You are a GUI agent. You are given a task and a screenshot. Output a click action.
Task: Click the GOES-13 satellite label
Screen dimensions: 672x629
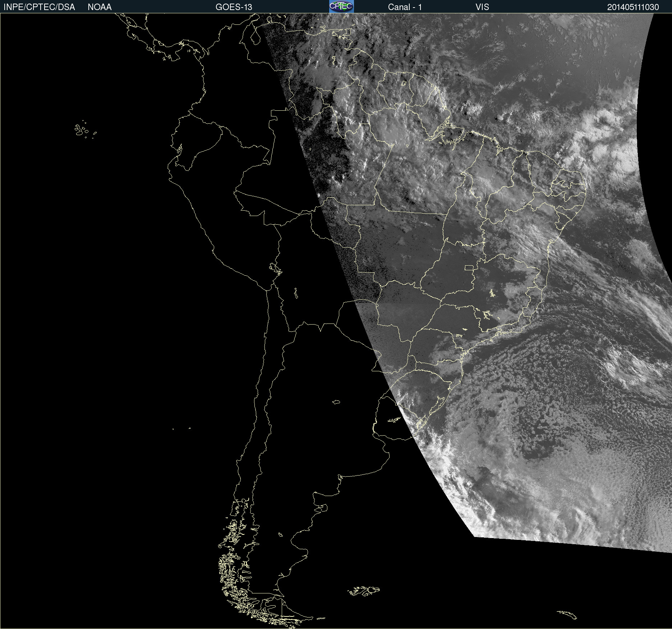tap(234, 7)
